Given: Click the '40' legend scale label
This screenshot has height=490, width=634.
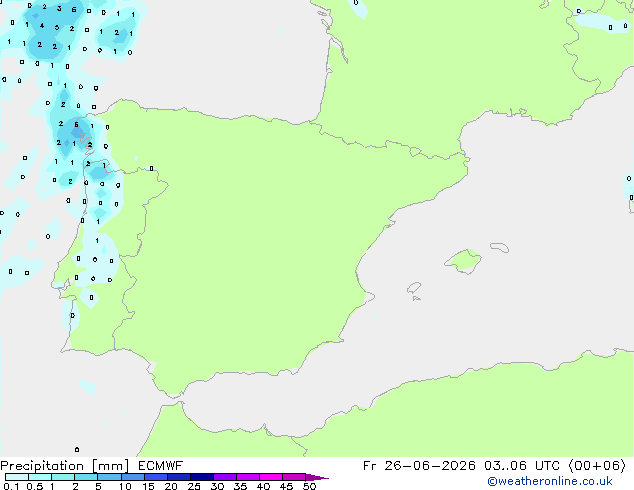Looking at the screenshot, I should (263, 486).
